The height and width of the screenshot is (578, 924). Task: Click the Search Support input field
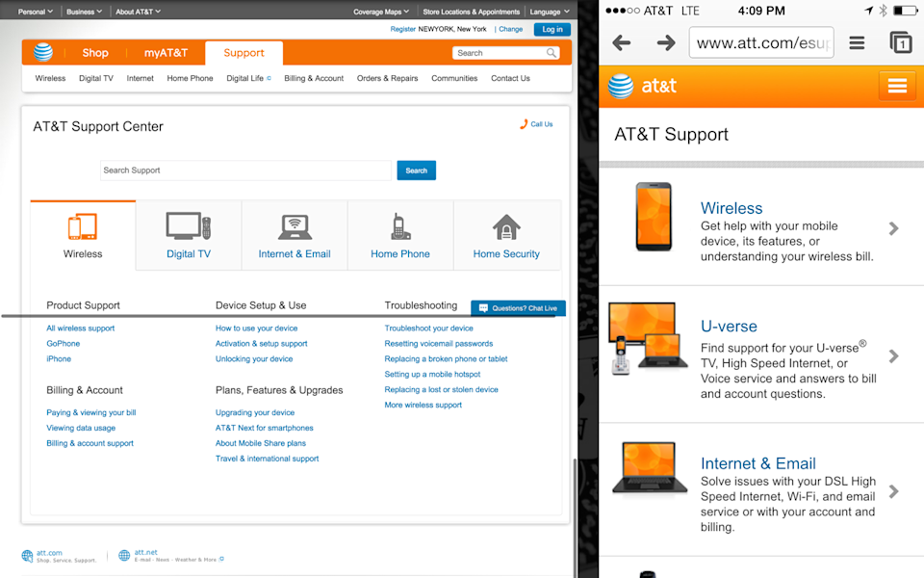[245, 171]
